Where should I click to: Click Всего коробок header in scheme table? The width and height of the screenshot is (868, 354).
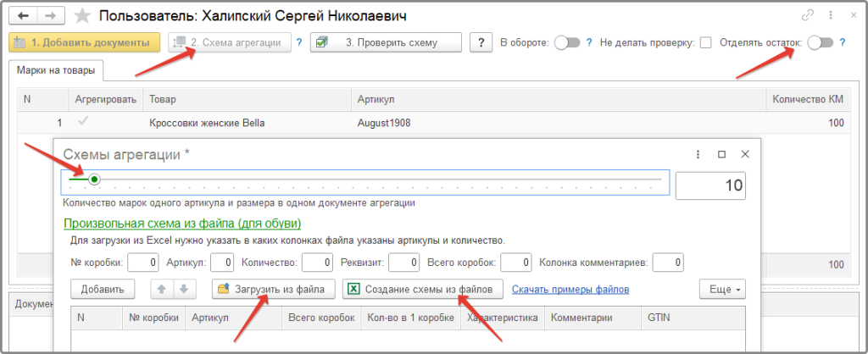[x=321, y=318]
